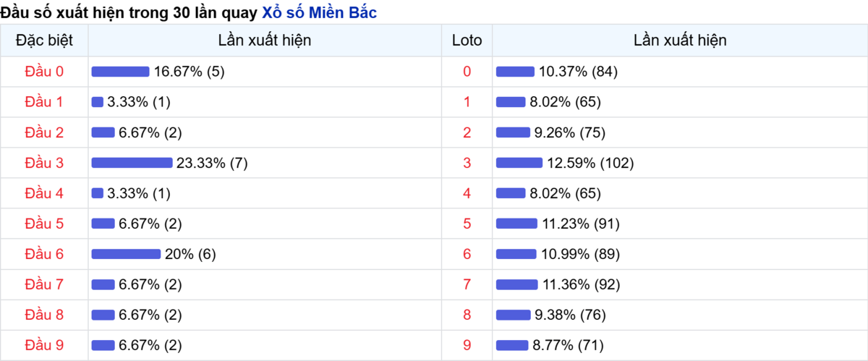The image size is (868, 361).
Task: Click the first Lần xuất hiện header
Action: click(265, 41)
